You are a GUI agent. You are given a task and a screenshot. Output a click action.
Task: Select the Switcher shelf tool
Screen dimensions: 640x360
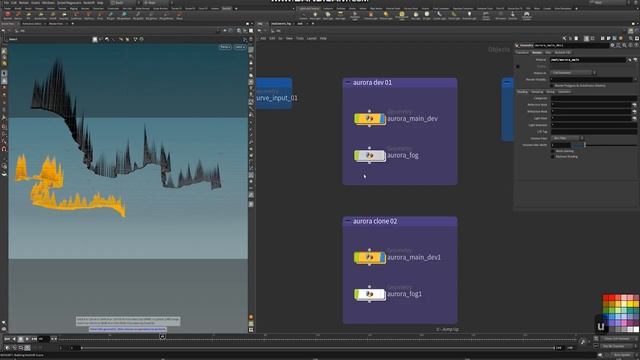coord(513,15)
